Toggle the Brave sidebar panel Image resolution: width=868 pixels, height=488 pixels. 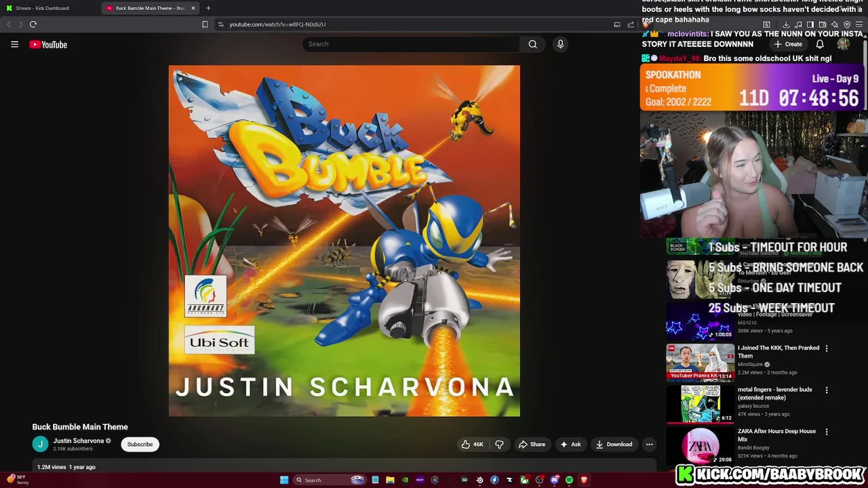(x=810, y=24)
